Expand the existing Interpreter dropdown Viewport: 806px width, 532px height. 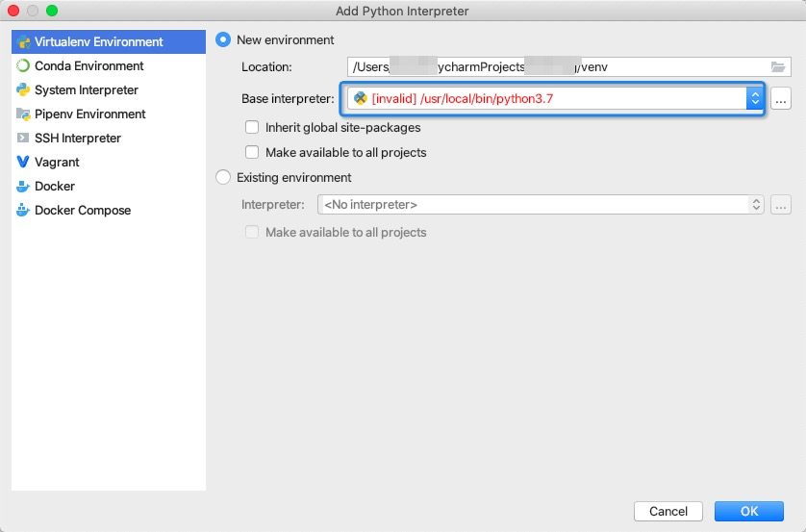(x=756, y=205)
